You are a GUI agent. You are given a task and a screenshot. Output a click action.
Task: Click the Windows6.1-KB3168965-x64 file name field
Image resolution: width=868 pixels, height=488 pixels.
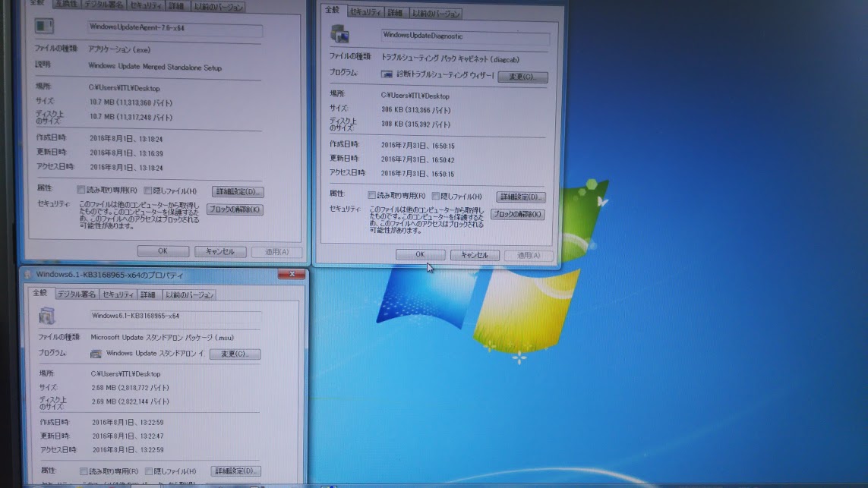(175, 316)
